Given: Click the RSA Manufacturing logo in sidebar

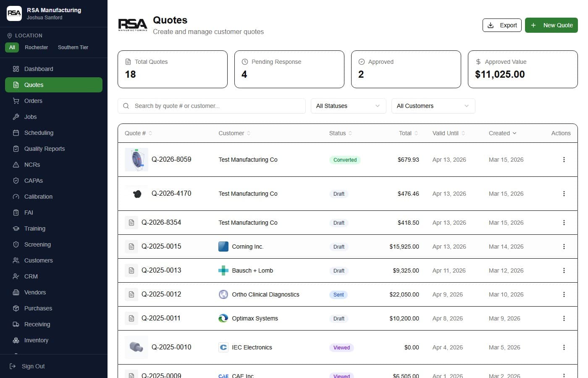Looking at the screenshot, I should pos(14,13).
